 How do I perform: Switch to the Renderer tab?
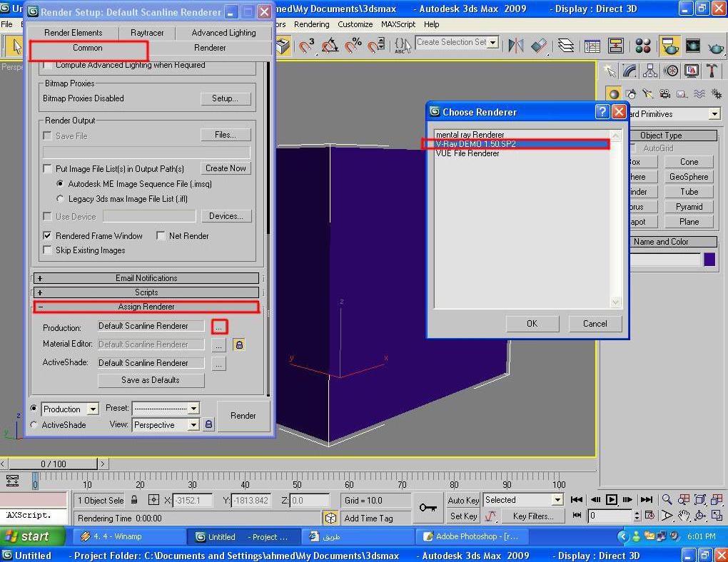[x=210, y=48]
